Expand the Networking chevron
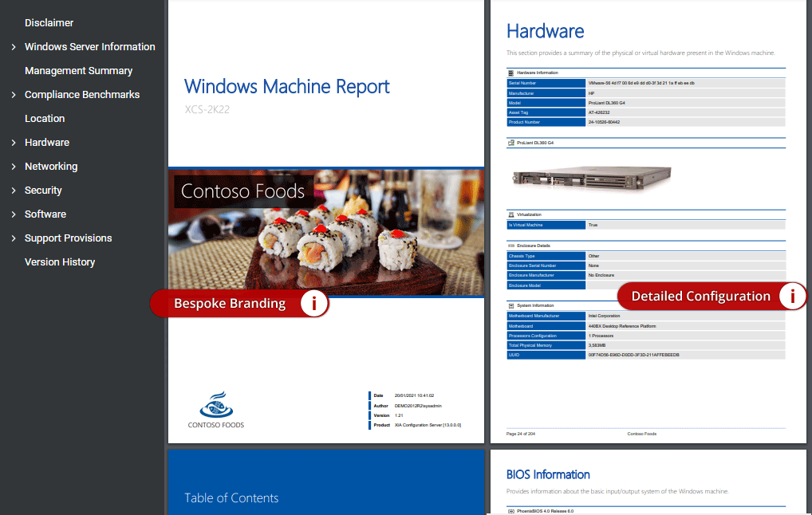This screenshot has height=515, width=812. point(14,166)
